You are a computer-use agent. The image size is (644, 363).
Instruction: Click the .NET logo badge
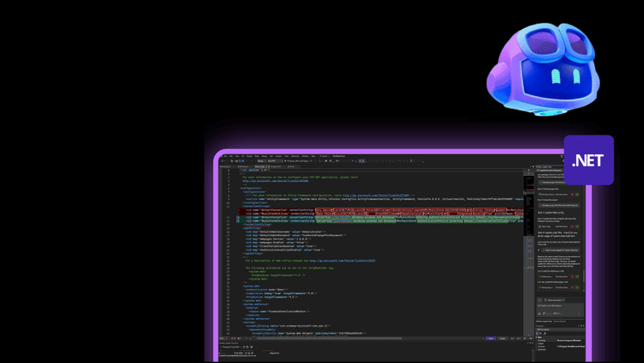pyautogui.click(x=588, y=160)
